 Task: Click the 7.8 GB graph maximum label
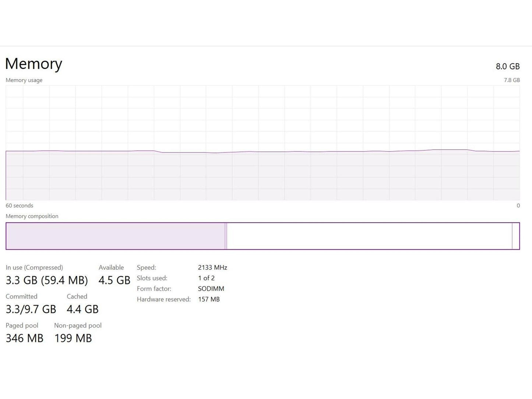tap(511, 80)
